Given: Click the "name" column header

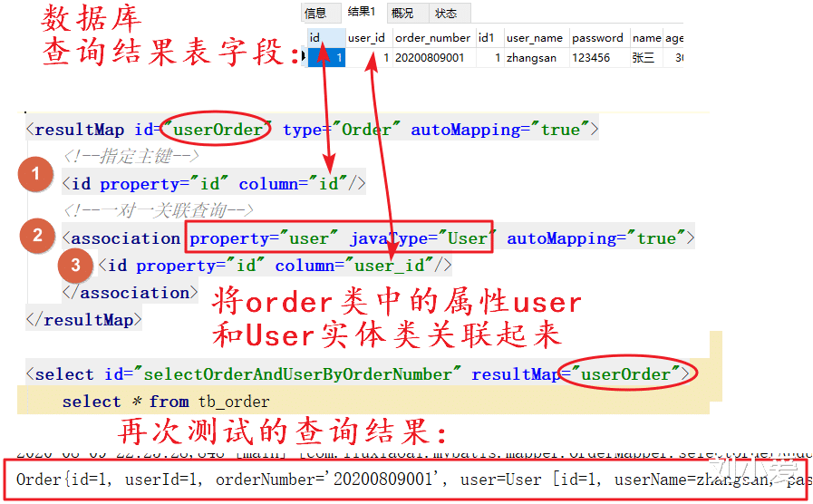Looking at the screenshot, I should [x=646, y=38].
